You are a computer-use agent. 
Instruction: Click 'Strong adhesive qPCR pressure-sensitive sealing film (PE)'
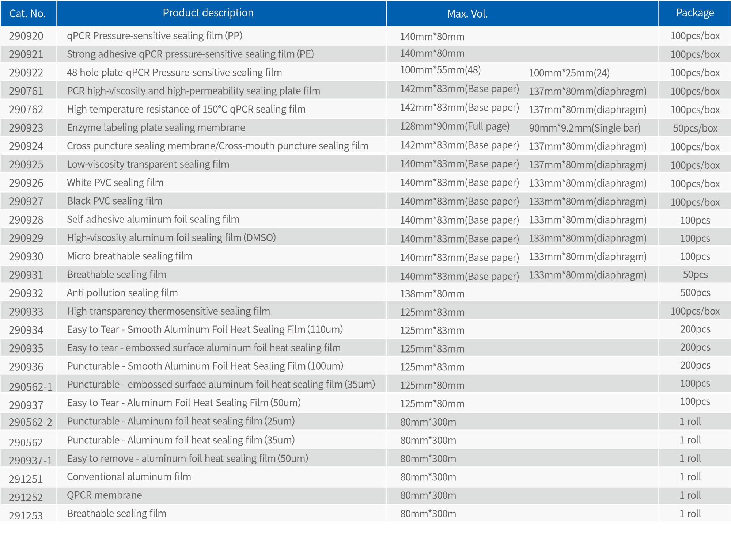(190, 54)
